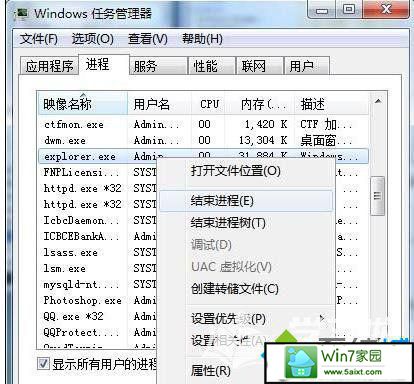Choose 结束进程树(T) in context menu
This screenshot has height=384, width=414.
246,223
